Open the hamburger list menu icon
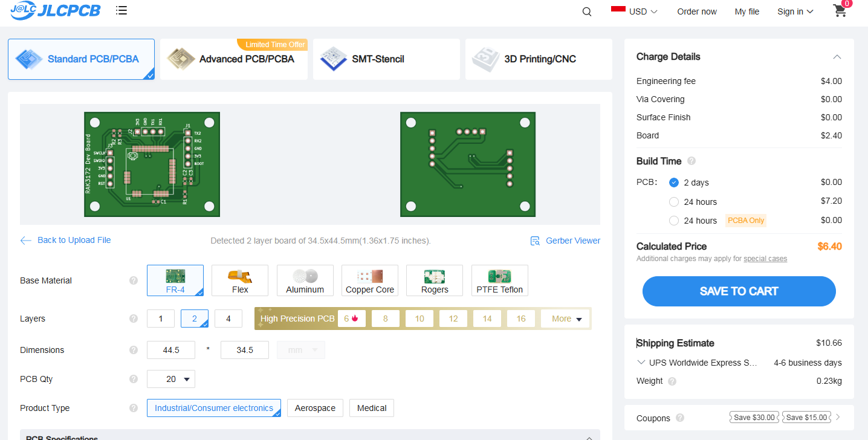Screen dimensions: 868x440 [121, 10]
